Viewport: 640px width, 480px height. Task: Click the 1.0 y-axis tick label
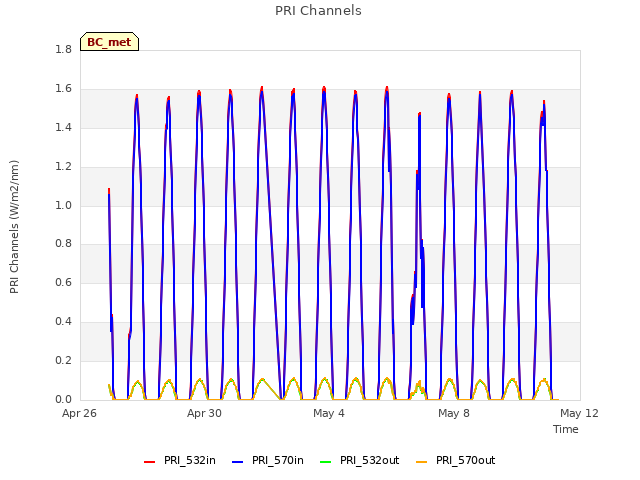click(63, 205)
